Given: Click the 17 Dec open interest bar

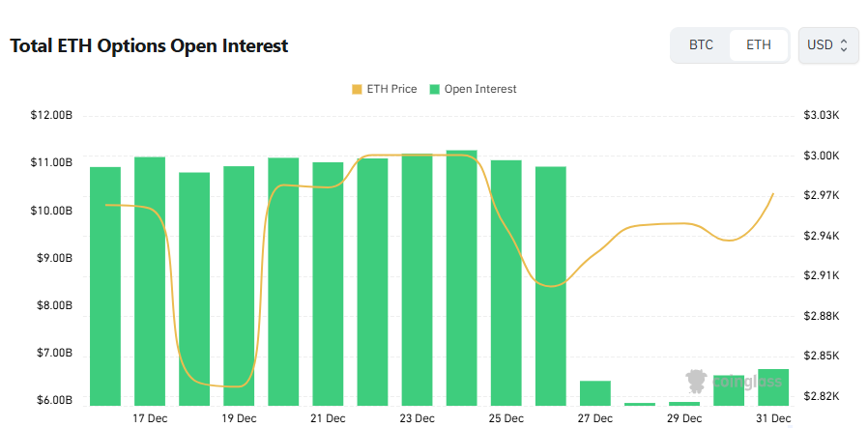Looking at the screenshot, I should [x=150, y=280].
